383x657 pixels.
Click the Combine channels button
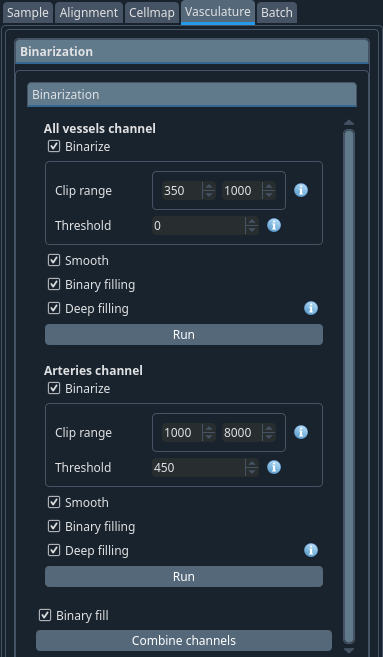(x=184, y=640)
